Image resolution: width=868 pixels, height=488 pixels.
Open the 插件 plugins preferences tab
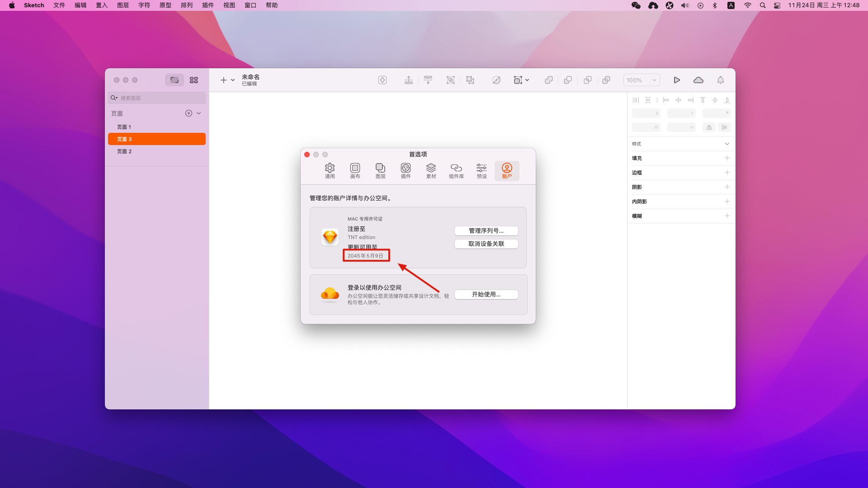point(406,171)
